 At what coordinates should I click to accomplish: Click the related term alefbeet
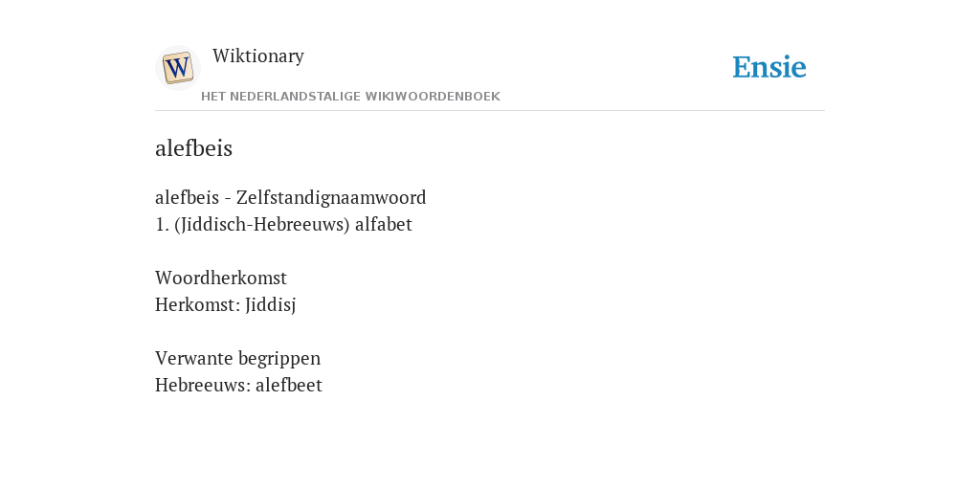(x=289, y=385)
